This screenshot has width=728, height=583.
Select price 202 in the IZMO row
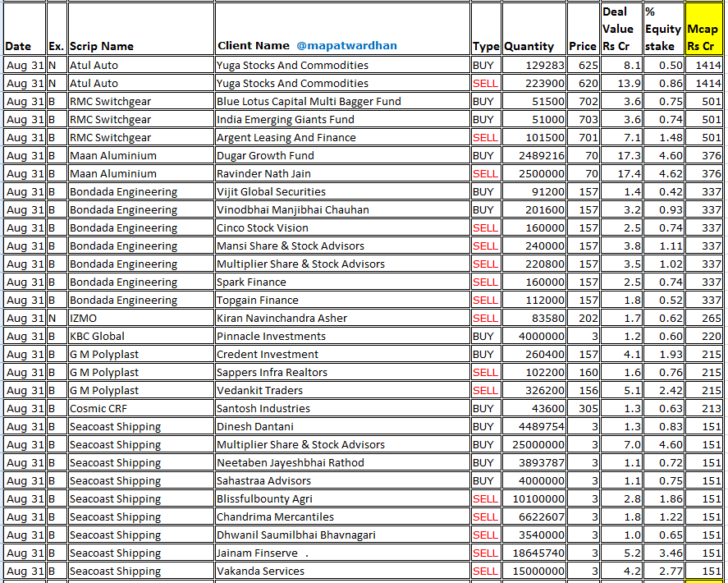(583, 319)
